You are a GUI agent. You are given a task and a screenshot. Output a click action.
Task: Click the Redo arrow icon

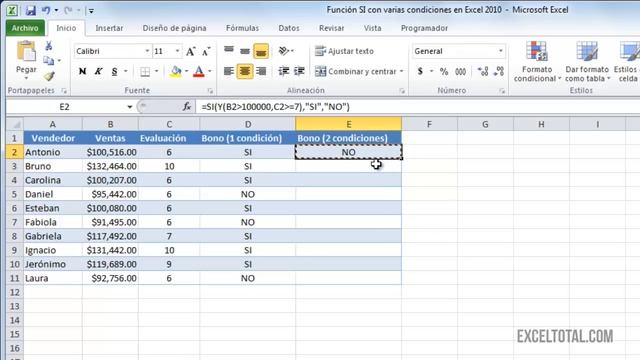pos(68,11)
